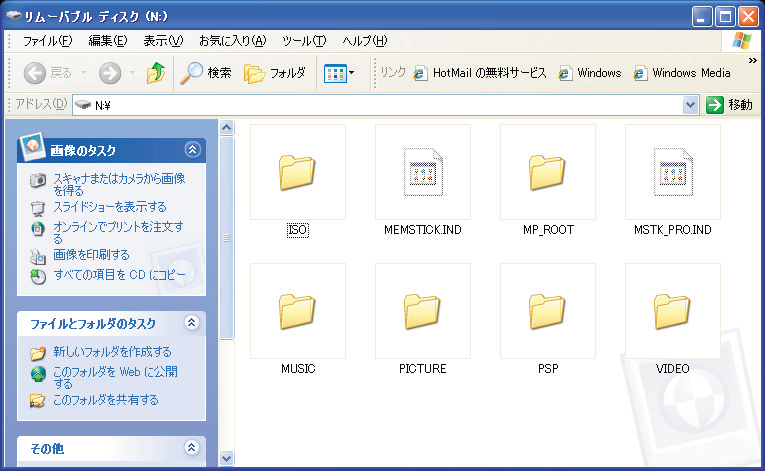The height and width of the screenshot is (471, 765).
Task: Collapse the 画像のタスク panel
Action: pyautogui.click(x=192, y=149)
